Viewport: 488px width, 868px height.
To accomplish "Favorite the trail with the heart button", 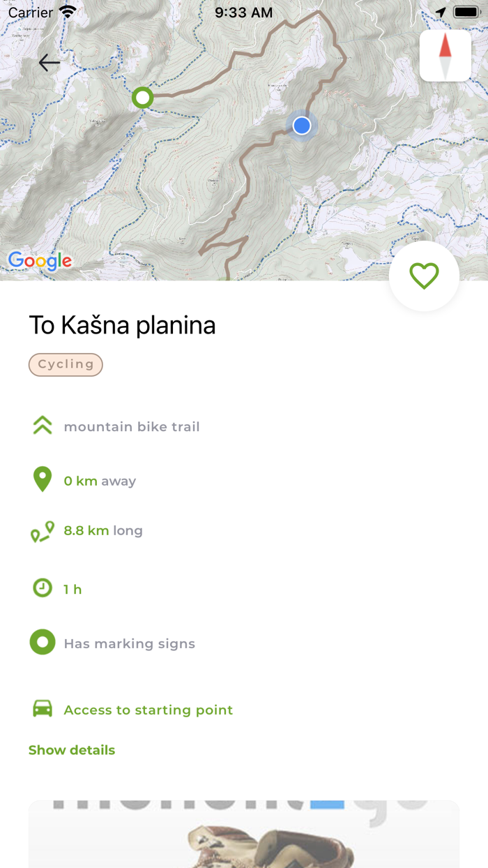I will click(424, 276).
